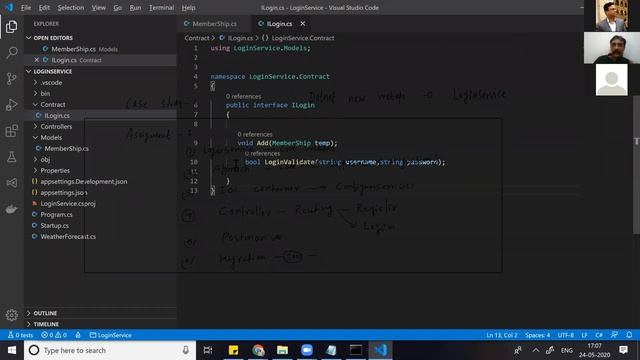Open Task View on the taskbar
The width and height of the screenshot is (640, 360).
tap(208, 350)
